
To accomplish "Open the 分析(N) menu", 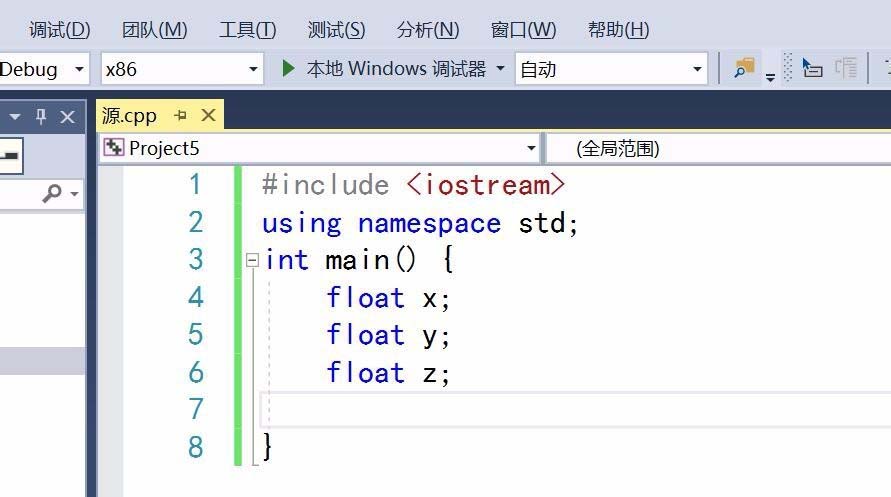I will [428, 30].
